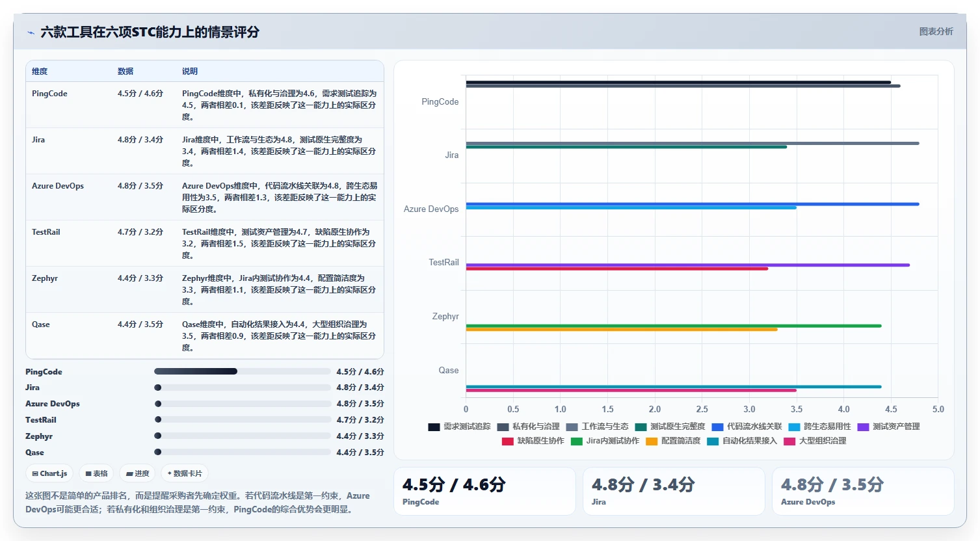Viewport: 980px width, 541px height.
Task: Click the orange Zephyr 配置简洁度 bar
Action: click(622, 330)
